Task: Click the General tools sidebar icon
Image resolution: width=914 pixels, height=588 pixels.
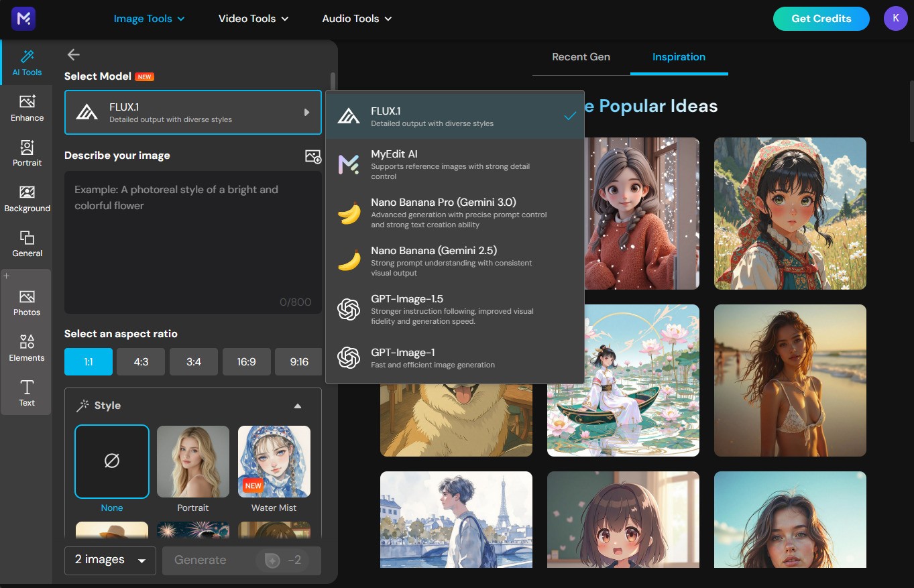Action: point(27,244)
